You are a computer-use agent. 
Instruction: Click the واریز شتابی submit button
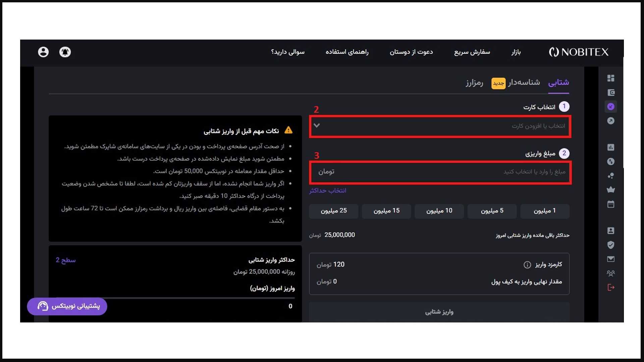pyautogui.click(x=439, y=312)
